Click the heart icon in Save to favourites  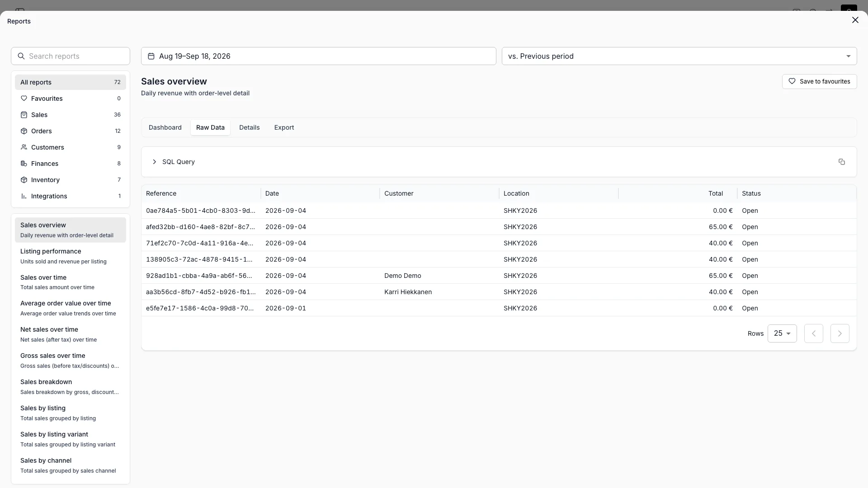(x=792, y=81)
